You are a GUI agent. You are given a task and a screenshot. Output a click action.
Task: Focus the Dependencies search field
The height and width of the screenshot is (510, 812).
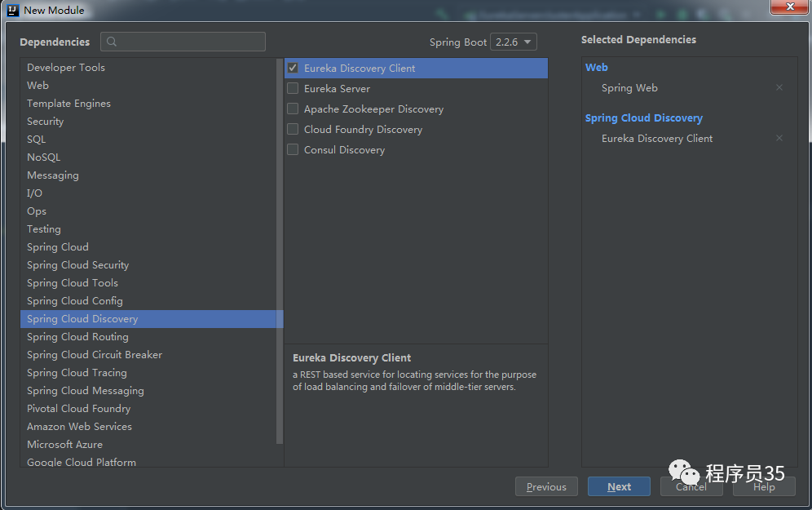coord(183,42)
